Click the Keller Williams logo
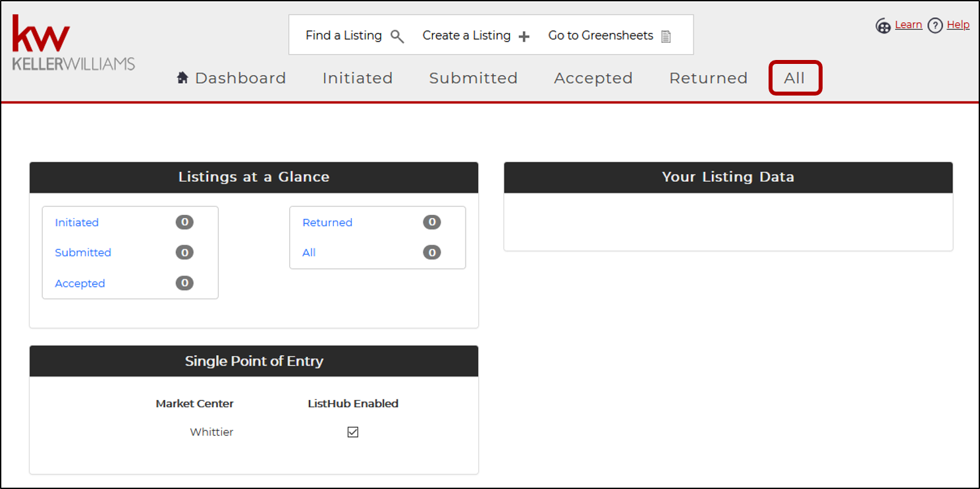 tap(73, 43)
